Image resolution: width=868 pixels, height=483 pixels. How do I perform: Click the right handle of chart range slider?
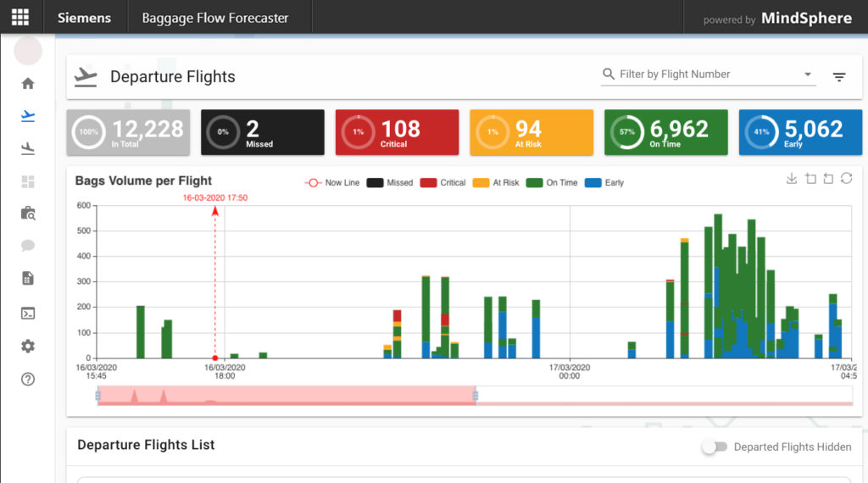point(475,396)
